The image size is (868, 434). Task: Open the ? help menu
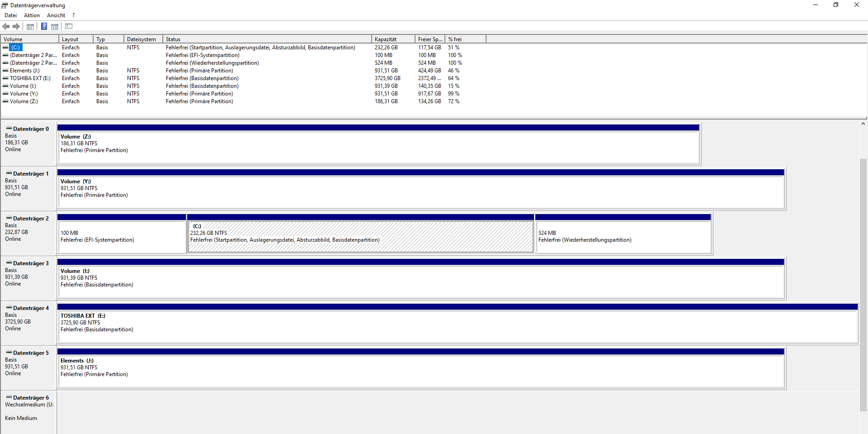click(x=73, y=15)
